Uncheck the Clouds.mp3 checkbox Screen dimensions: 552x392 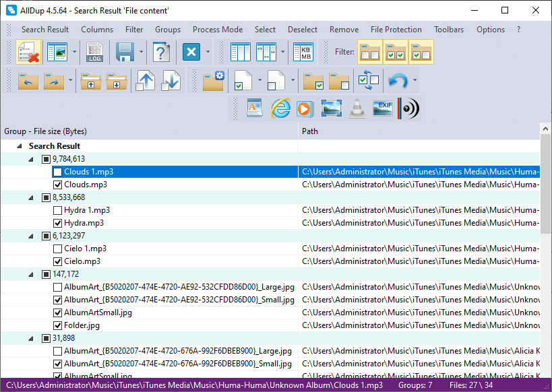(x=57, y=185)
